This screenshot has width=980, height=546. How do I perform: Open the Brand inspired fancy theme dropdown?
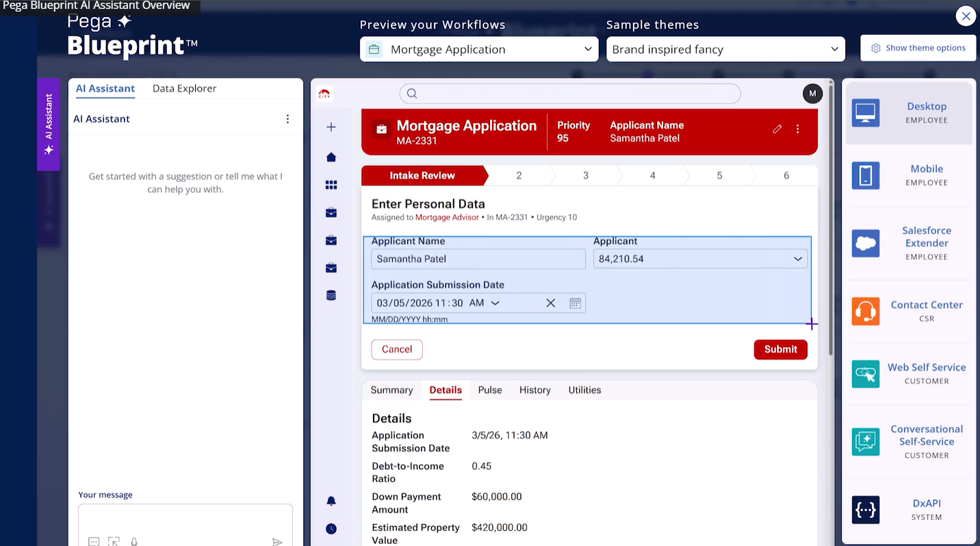725,49
